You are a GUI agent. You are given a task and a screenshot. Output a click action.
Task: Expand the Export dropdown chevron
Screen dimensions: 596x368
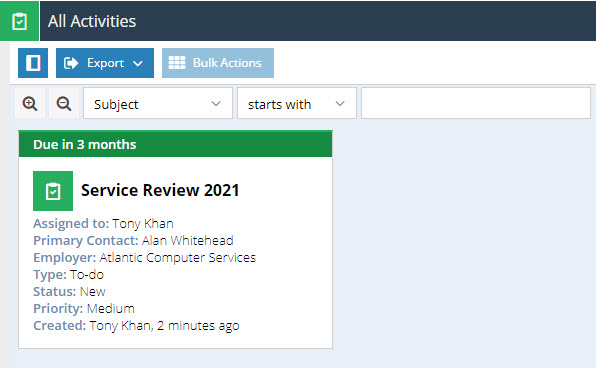click(x=138, y=63)
